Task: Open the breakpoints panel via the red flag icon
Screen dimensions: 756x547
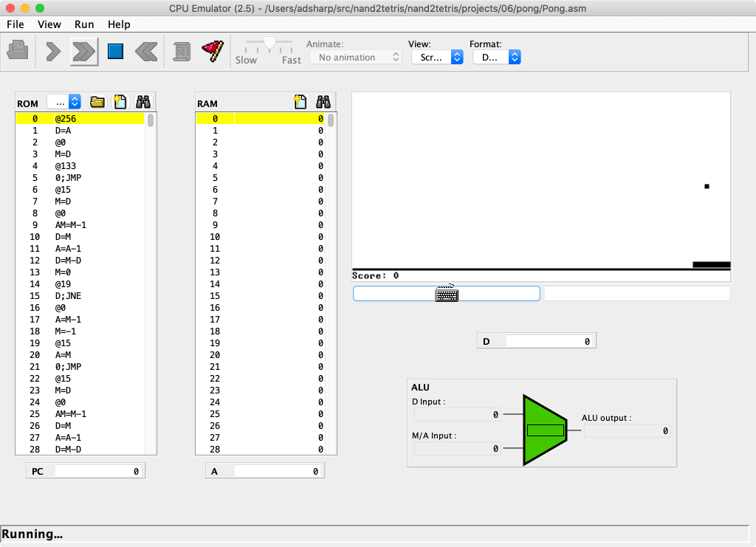Action: [213, 51]
